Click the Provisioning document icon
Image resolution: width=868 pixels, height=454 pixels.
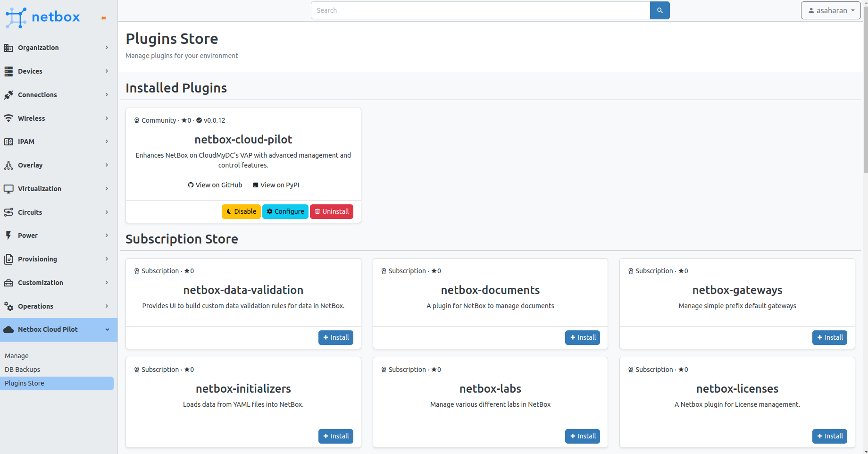[8, 259]
